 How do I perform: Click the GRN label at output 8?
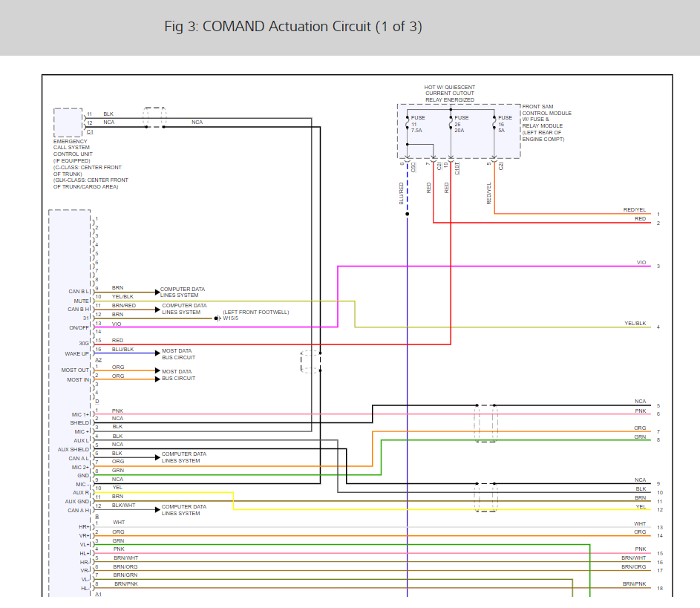[x=640, y=437]
